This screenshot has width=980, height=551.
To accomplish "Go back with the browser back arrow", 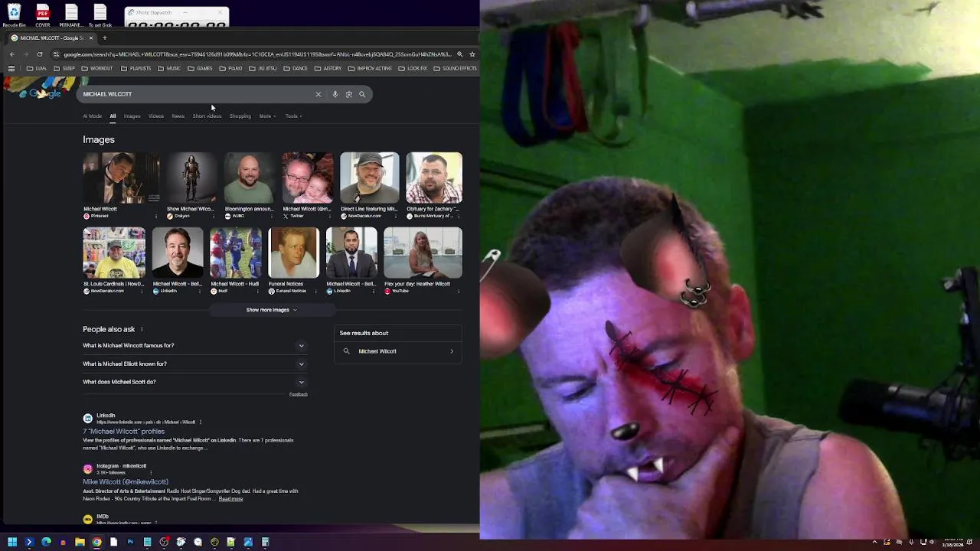I will point(12,54).
